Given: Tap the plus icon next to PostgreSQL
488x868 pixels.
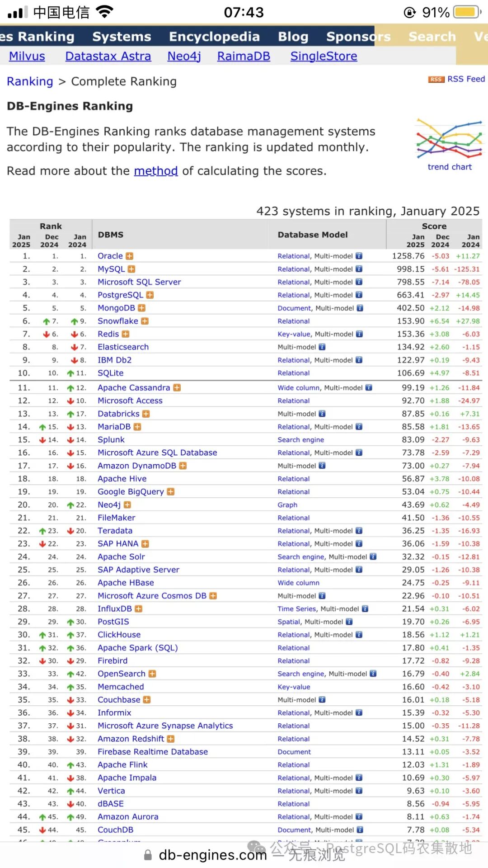Looking at the screenshot, I should [150, 295].
